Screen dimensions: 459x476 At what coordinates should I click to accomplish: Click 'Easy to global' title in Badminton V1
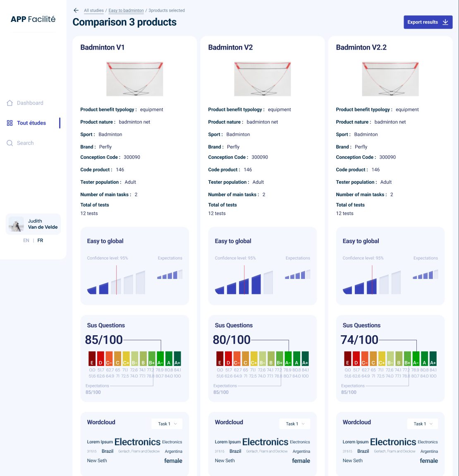(105, 241)
